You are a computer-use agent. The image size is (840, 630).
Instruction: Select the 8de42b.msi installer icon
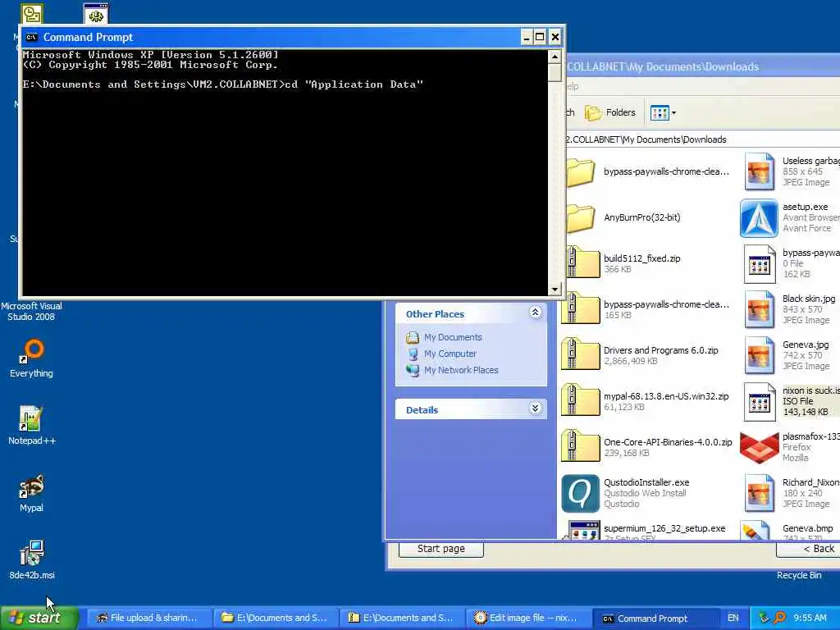31,553
